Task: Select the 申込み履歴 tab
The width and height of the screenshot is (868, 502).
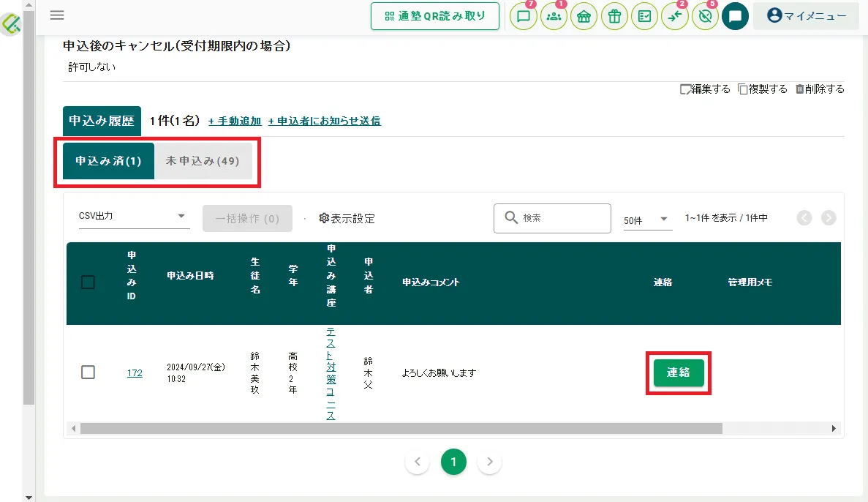Action: click(102, 121)
